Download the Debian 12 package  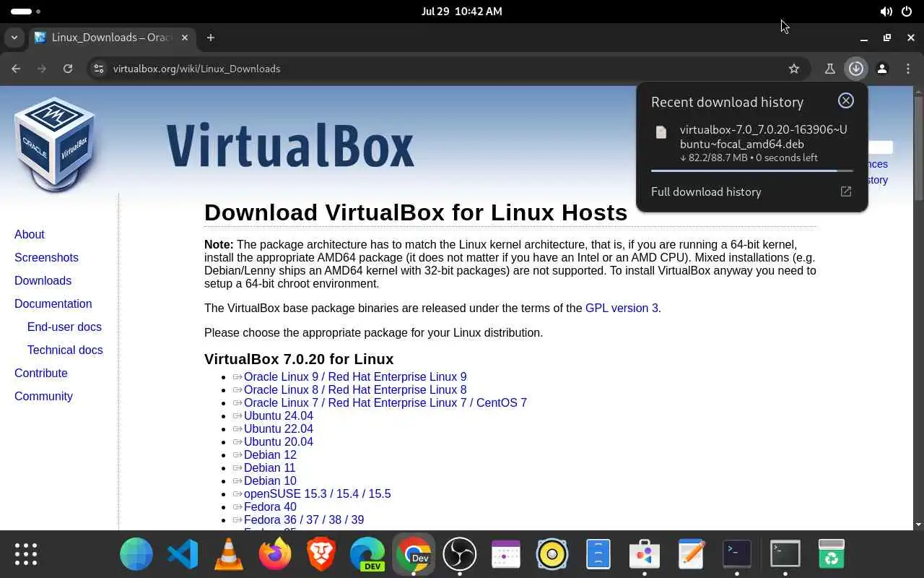point(270,454)
